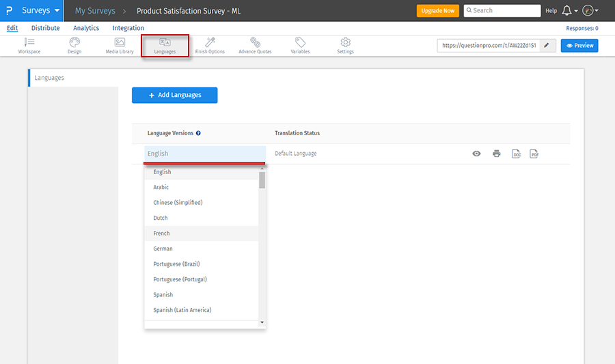Open the Workspace toolbar icon

(29, 43)
